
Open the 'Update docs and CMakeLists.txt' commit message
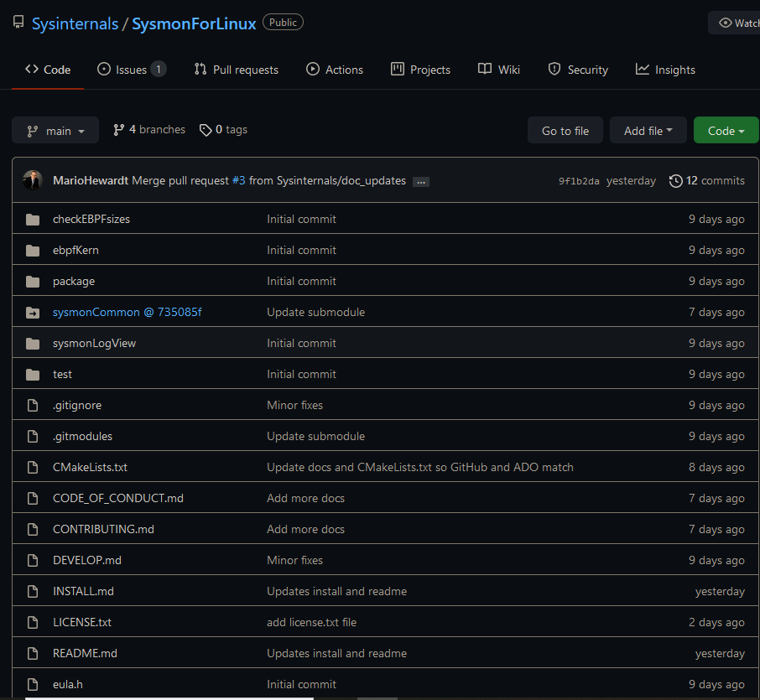[x=420, y=467]
